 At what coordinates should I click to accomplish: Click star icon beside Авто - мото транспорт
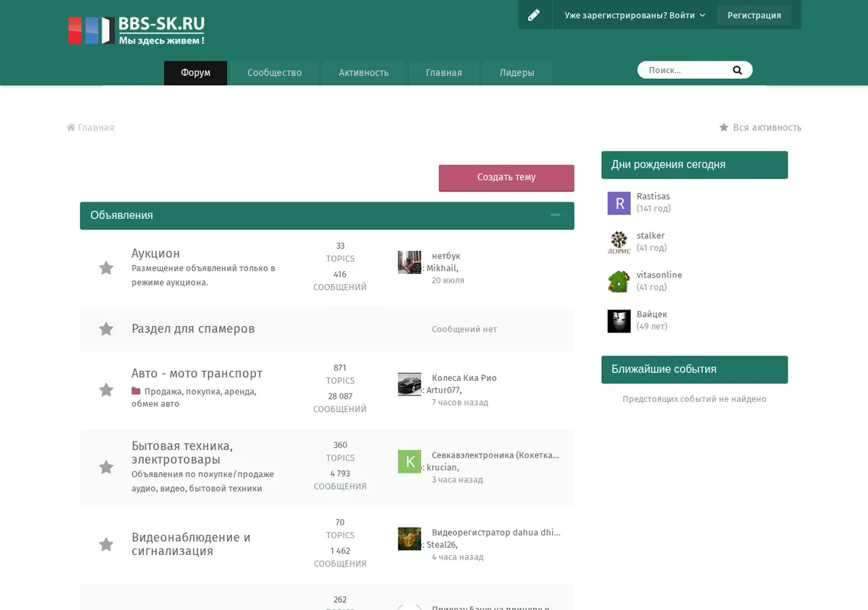(106, 390)
